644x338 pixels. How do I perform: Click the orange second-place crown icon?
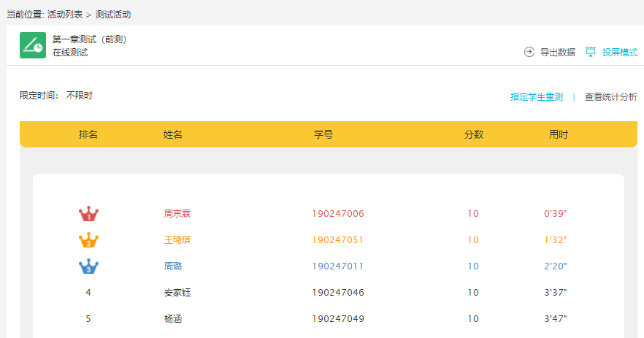88,240
